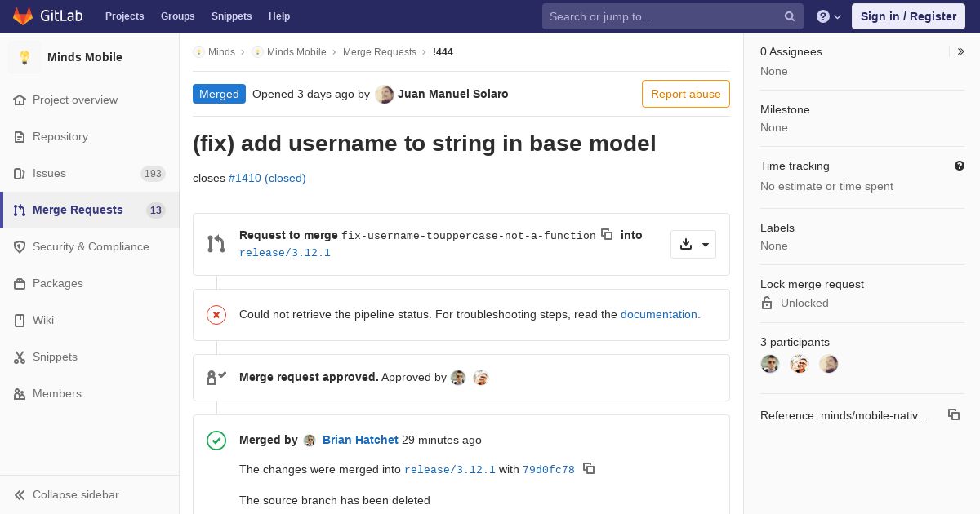Click Brian Hatchet's small avatar
The image size is (980, 514).
click(x=310, y=441)
